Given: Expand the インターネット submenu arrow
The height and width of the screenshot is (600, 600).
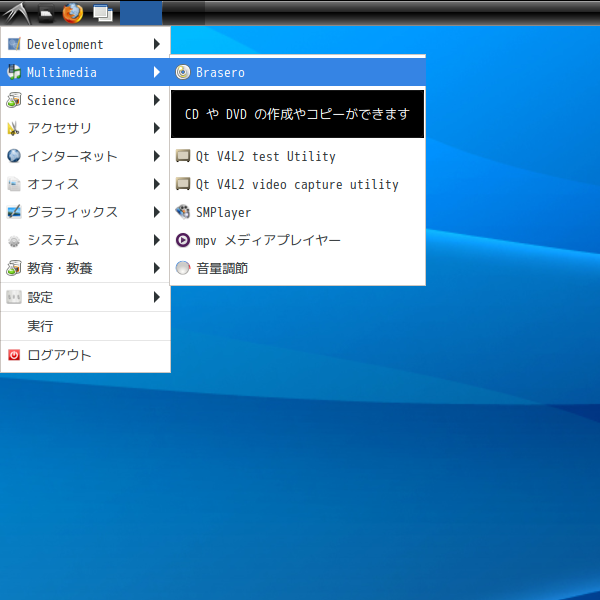Looking at the screenshot, I should (x=157, y=156).
